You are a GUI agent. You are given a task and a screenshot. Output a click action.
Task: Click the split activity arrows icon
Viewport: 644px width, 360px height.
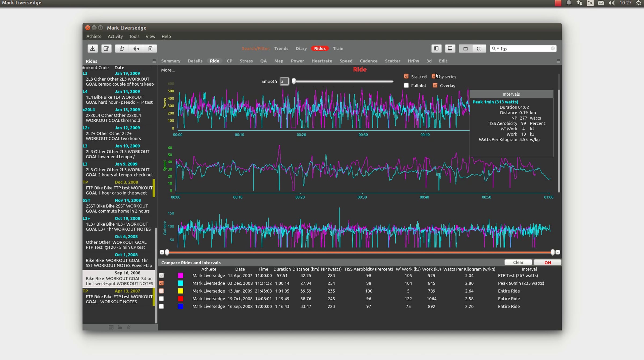pyautogui.click(x=136, y=48)
